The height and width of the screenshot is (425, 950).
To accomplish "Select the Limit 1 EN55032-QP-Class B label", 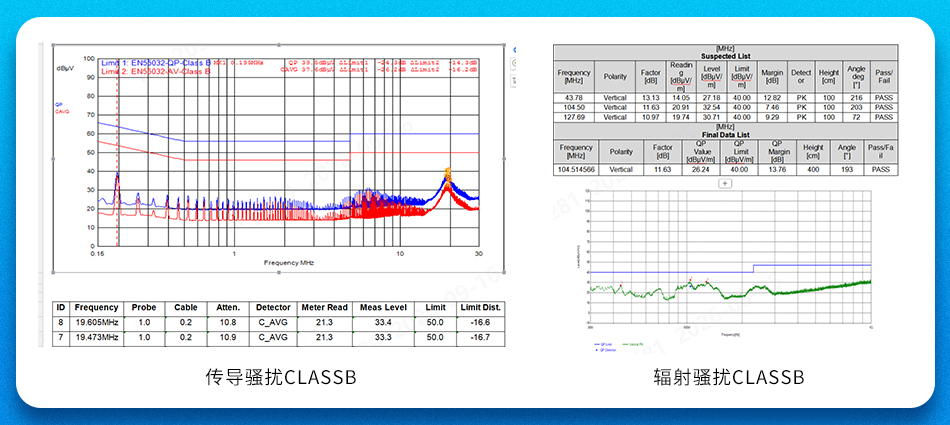I will (156, 62).
